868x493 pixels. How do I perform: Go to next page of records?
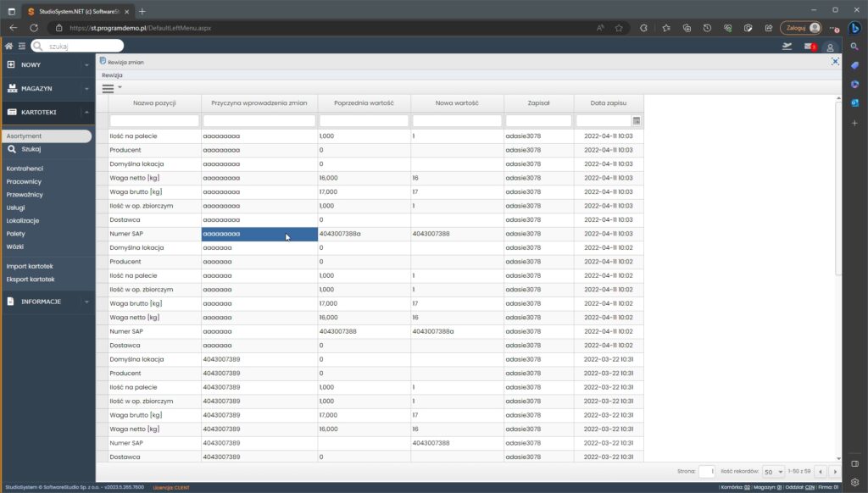pyautogui.click(x=834, y=472)
